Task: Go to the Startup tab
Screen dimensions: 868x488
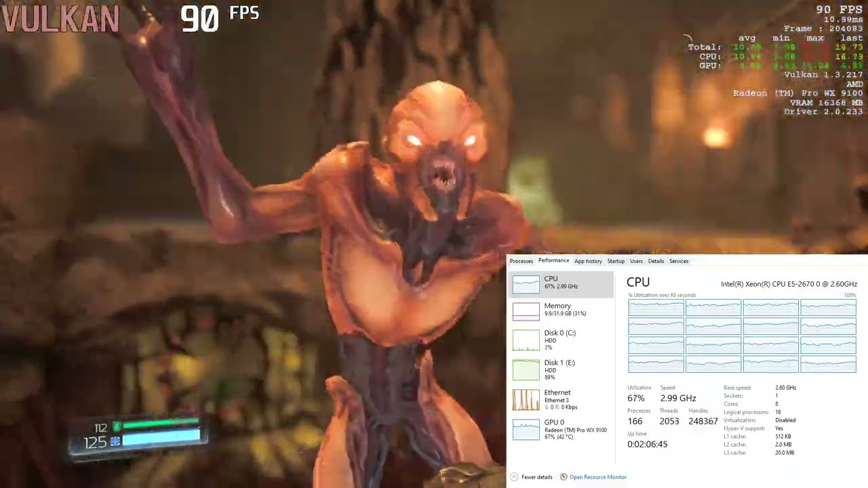Action: pyautogui.click(x=616, y=261)
